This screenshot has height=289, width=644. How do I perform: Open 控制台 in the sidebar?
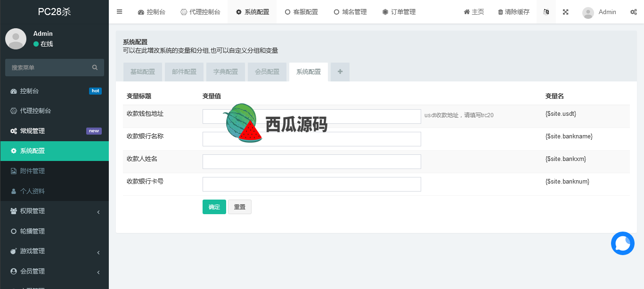(x=54, y=91)
